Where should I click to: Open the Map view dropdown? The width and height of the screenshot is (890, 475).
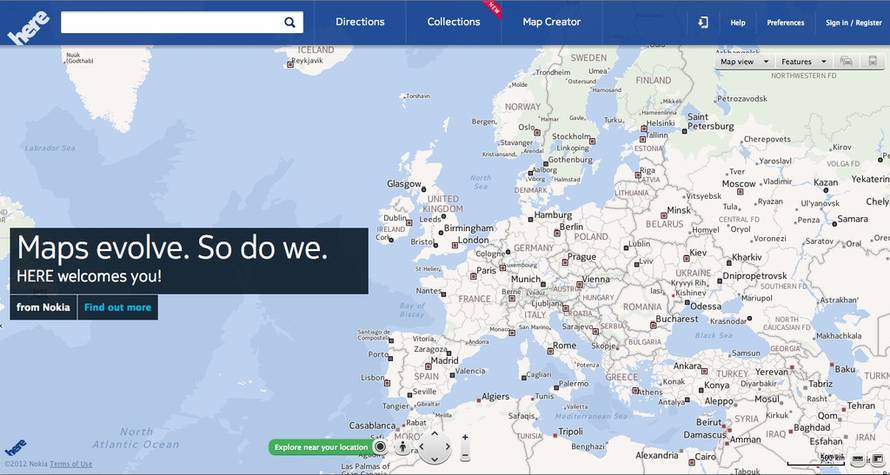pyautogui.click(x=744, y=62)
